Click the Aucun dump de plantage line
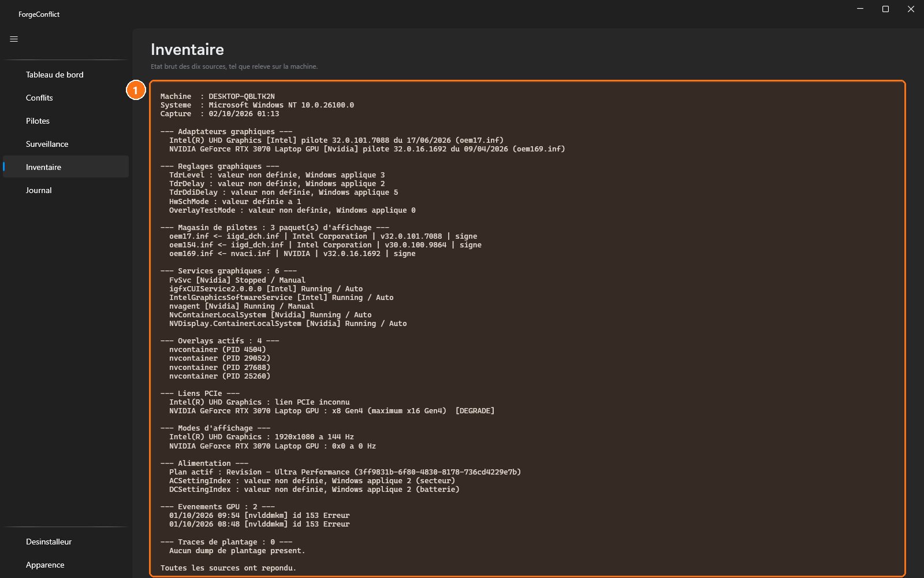 pyautogui.click(x=237, y=551)
